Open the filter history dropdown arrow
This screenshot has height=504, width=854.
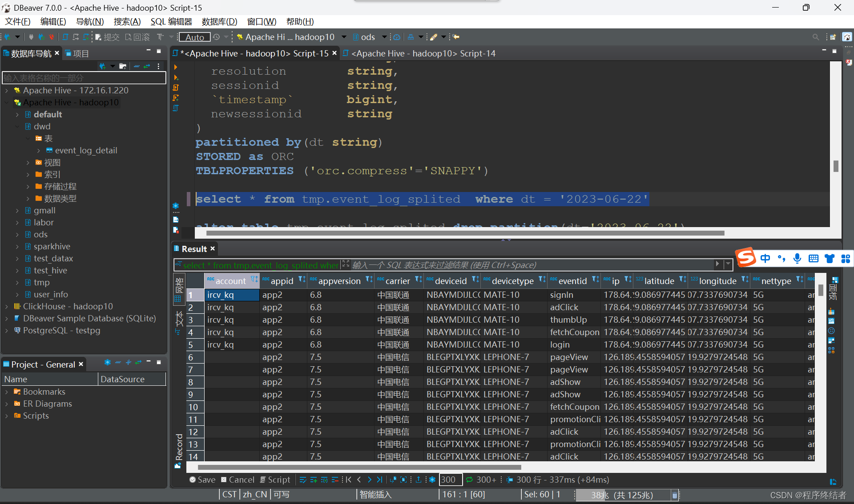[728, 264]
